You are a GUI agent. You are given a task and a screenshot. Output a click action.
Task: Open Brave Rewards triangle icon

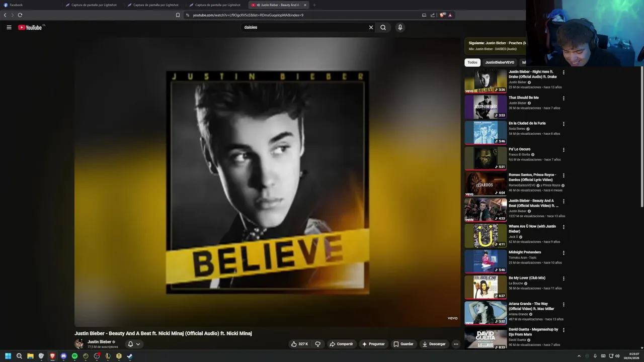point(450,15)
